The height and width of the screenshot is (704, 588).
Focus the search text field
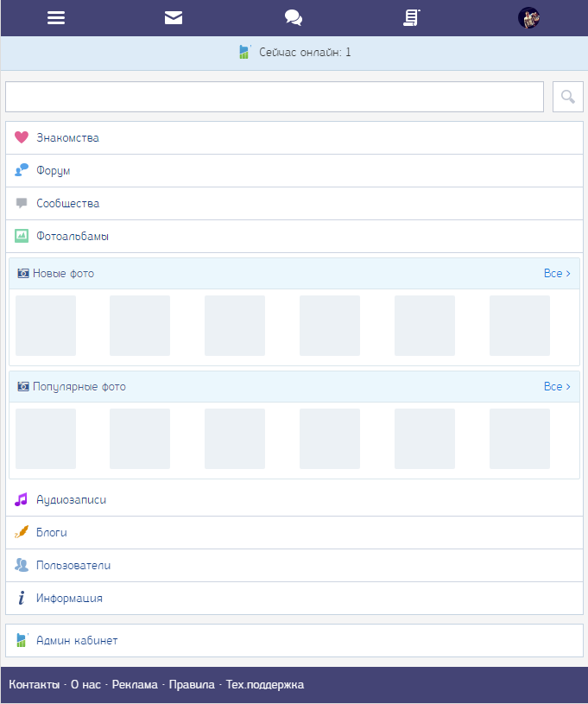tap(275, 97)
